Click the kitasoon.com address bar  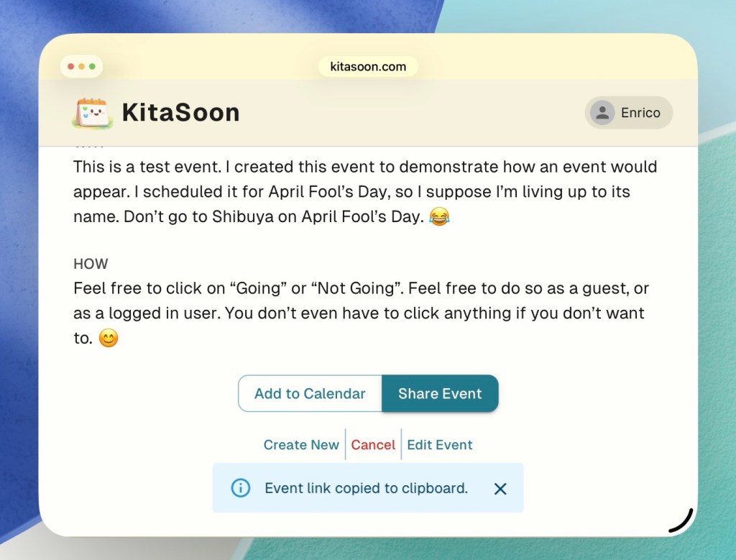coord(368,67)
